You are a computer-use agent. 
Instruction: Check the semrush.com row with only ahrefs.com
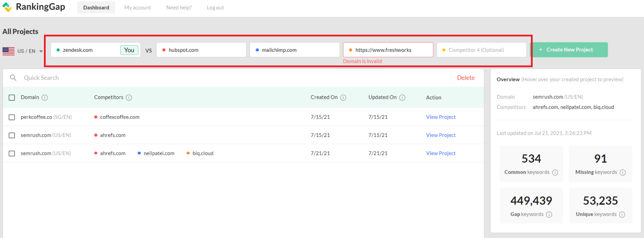point(12,135)
